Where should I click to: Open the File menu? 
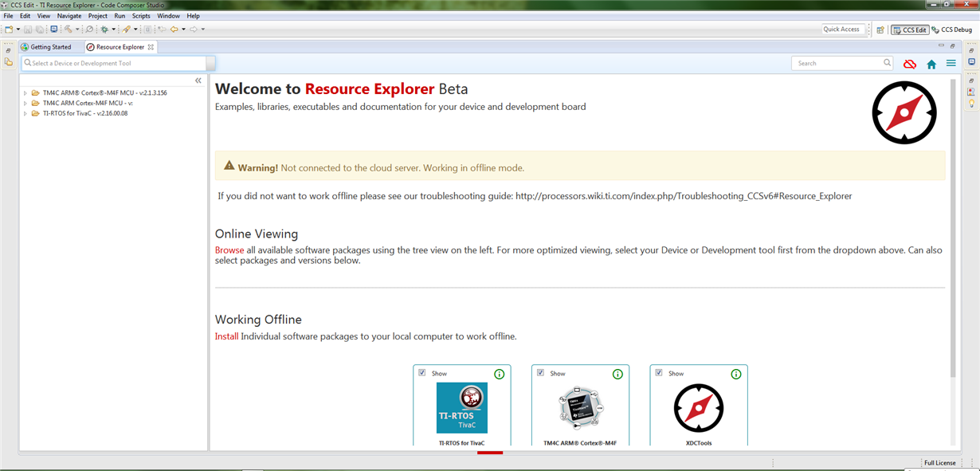click(8, 16)
